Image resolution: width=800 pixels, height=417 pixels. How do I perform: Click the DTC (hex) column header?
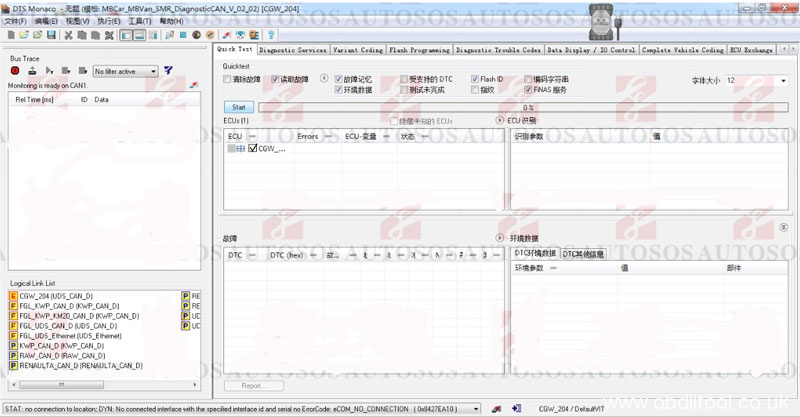coord(287,255)
